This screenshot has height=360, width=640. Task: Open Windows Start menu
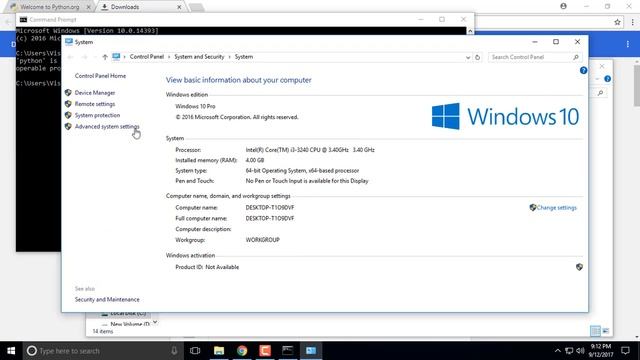pyautogui.click(x=11, y=351)
